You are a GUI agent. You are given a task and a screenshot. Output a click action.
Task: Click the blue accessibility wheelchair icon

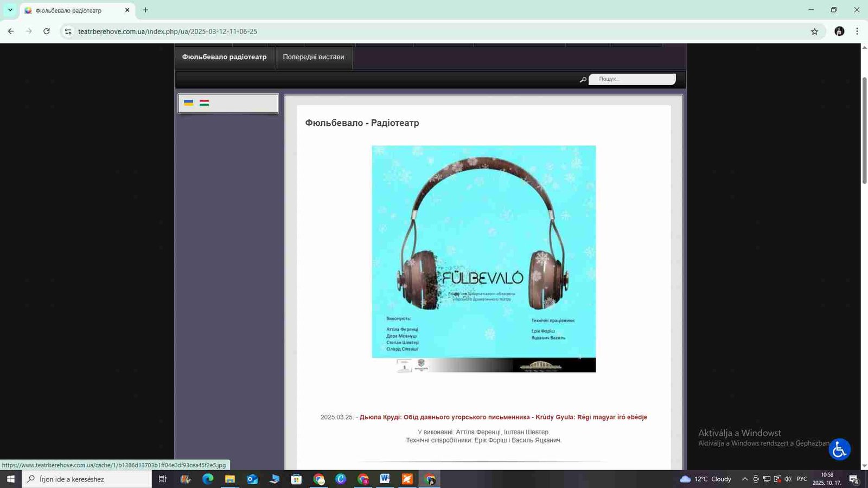tap(839, 449)
